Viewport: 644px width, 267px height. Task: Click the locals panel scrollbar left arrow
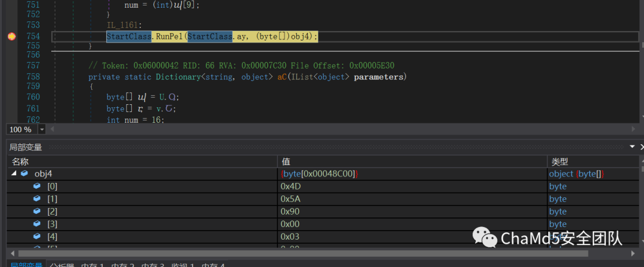[11, 253]
